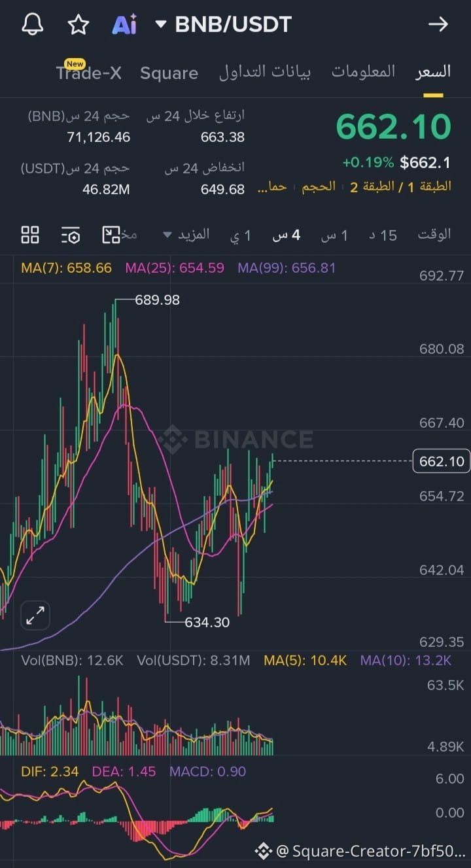Click the BNB volume 71,126.46
The height and width of the screenshot is (868, 471).
tap(99, 137)
